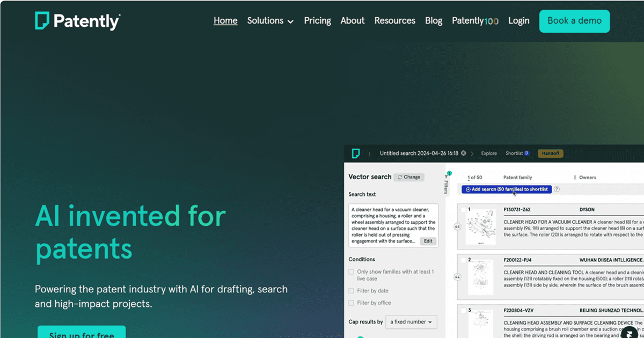
Task: Open the Solutions dropdown menu
Action: (x=270, y=20)
